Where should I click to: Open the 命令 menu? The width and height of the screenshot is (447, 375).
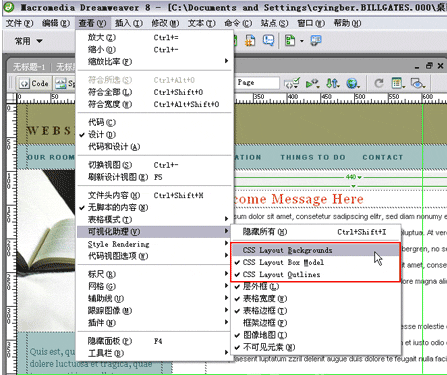click(238, 23)
